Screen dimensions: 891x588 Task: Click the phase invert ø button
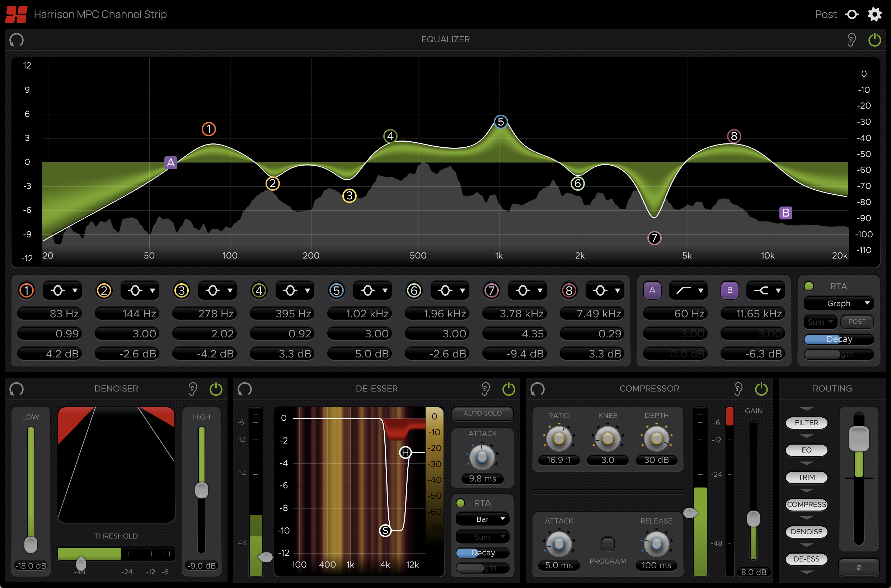[859, 567]
